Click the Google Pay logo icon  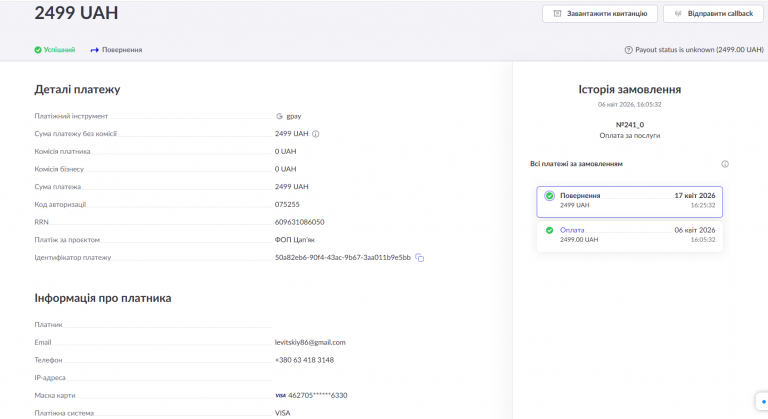pyautogui.click(x=279, y=116)
